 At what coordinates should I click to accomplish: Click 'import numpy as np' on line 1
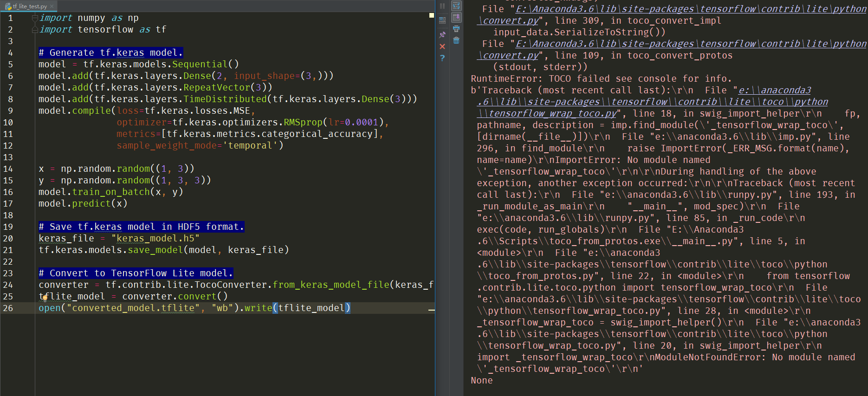click(x=89, y=18)
